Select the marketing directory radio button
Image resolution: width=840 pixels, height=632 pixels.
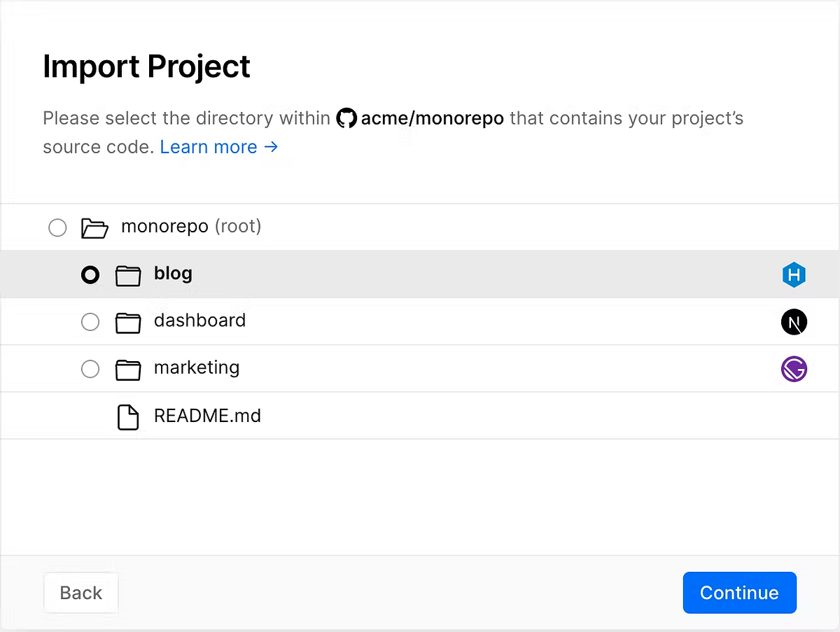pos(90,369)
